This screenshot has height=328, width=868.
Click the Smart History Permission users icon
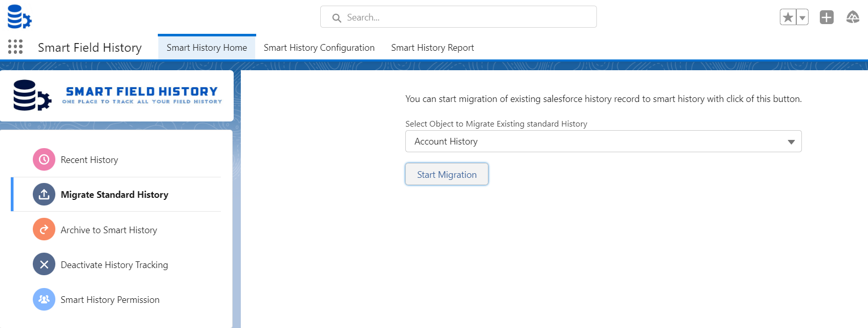44,299
